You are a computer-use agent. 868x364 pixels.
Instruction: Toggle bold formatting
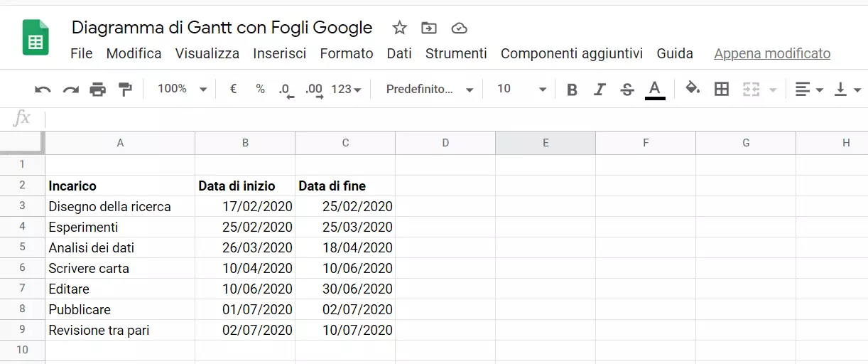[x=572, y=90]
